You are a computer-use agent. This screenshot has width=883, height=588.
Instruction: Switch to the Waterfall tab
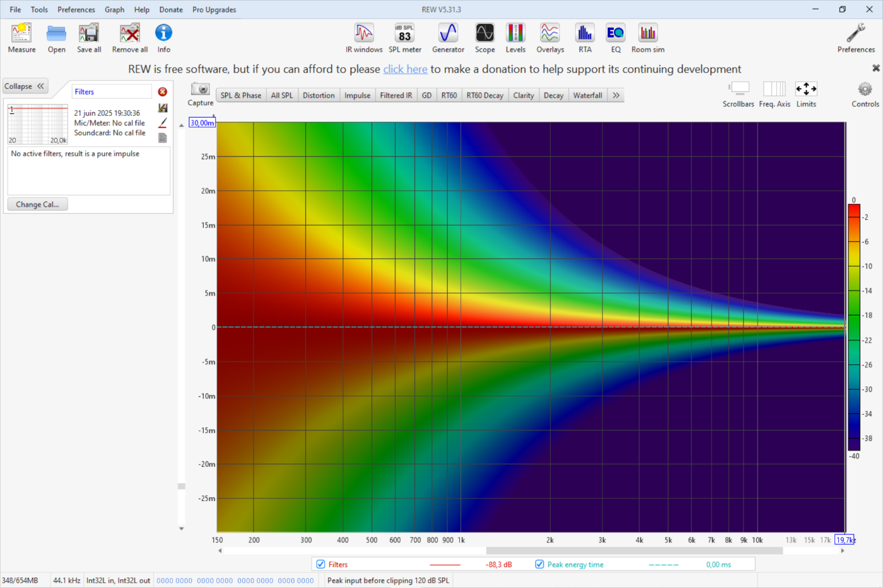587,95
